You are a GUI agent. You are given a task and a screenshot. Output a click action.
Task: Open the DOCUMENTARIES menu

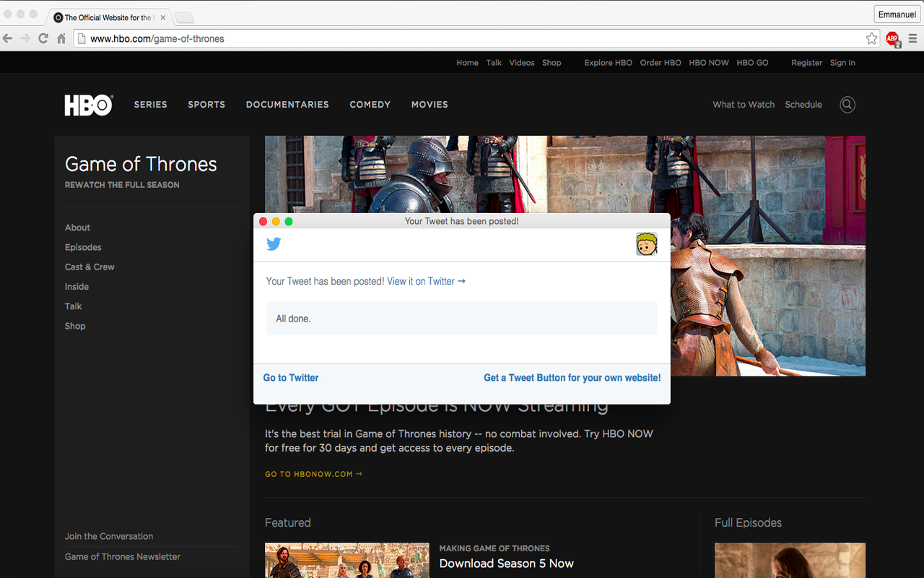coord(287,105)
